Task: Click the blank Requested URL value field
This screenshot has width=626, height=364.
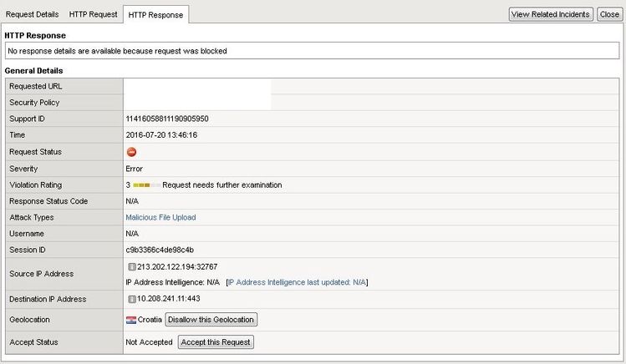Action: coord(198,86)
